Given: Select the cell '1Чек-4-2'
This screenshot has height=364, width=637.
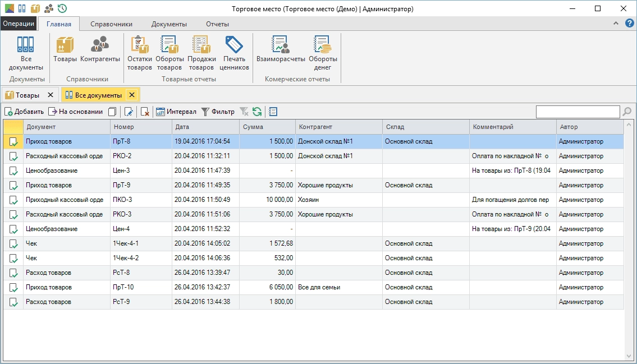Looking at the screenshot, I should pyautogui.click(x=141, y=258).
